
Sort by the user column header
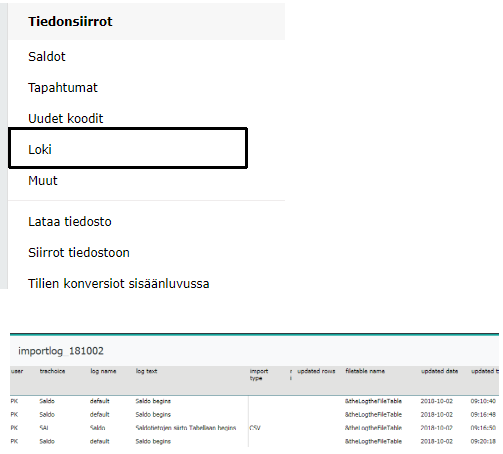pyautogui.click(x=17, y=371)
